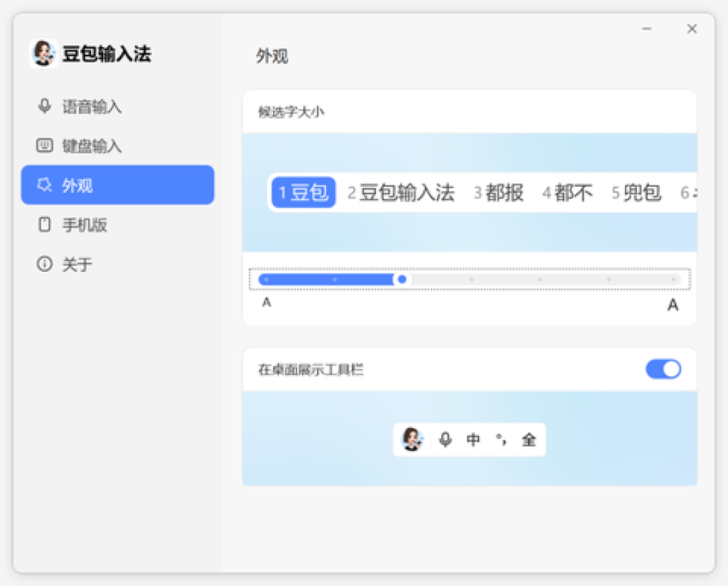Click the 外观 page heading
728x586 pixels.
click(272, 56)
